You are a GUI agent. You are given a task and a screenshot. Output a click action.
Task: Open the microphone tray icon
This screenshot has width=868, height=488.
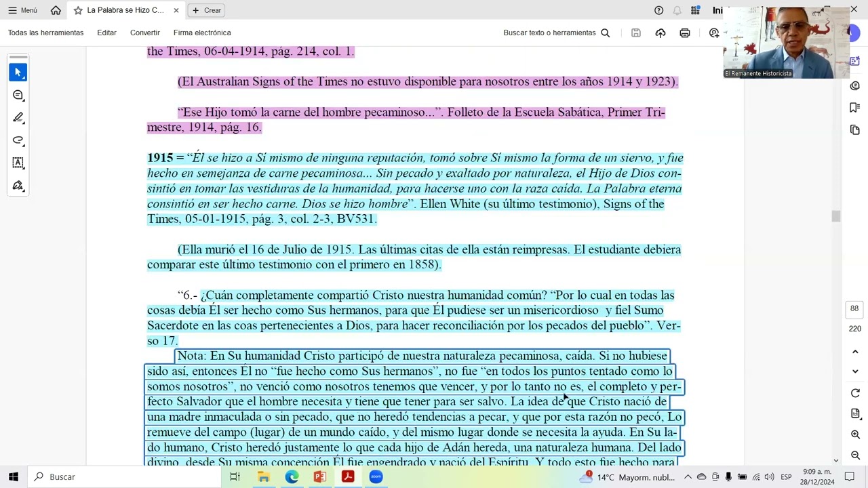click(x=728, y=477)
